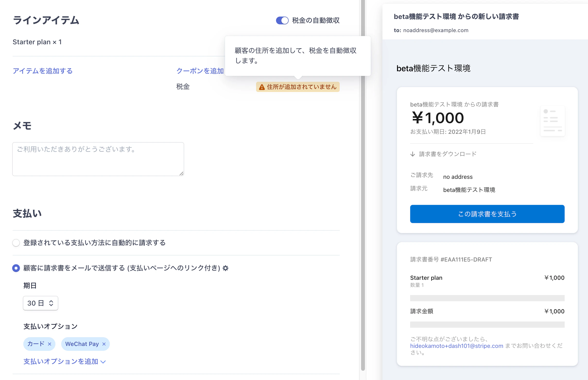
Task: Click the WeChat Pay chip label
Action: (82, 344)
